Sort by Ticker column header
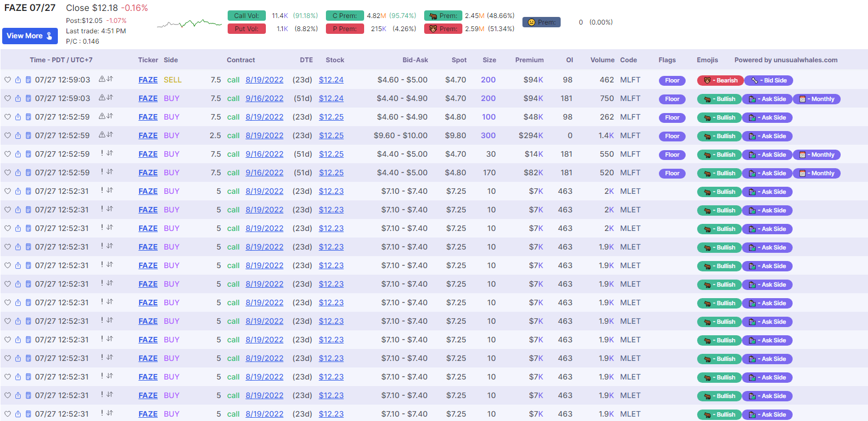 (x=148, y=60)
